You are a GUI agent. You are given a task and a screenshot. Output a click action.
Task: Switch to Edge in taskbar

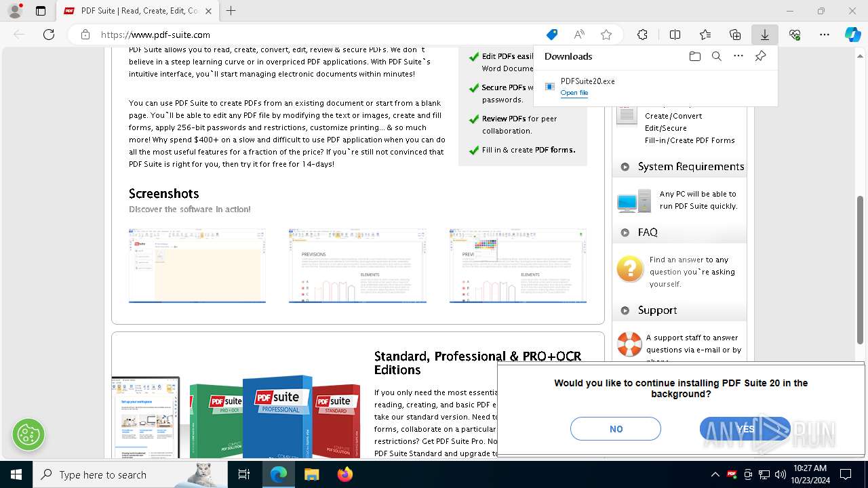pyautogui.click(x=279, y=474)
